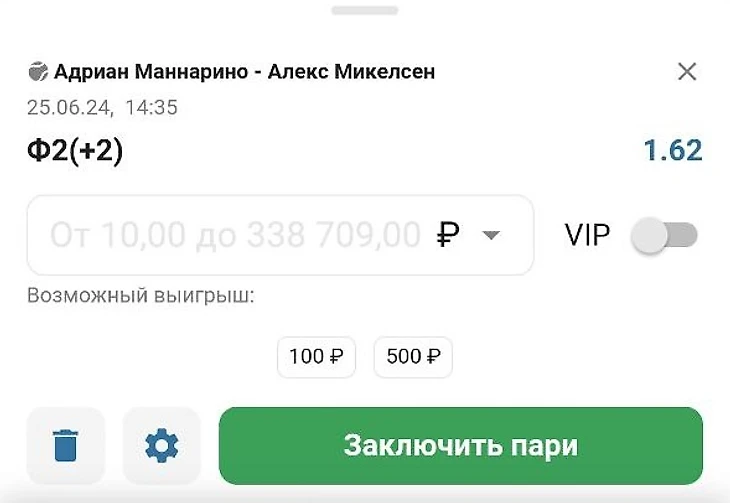Click the tennis ball sport icon
This screenshot has height=503, width=730.
click(x=37, y=72)
